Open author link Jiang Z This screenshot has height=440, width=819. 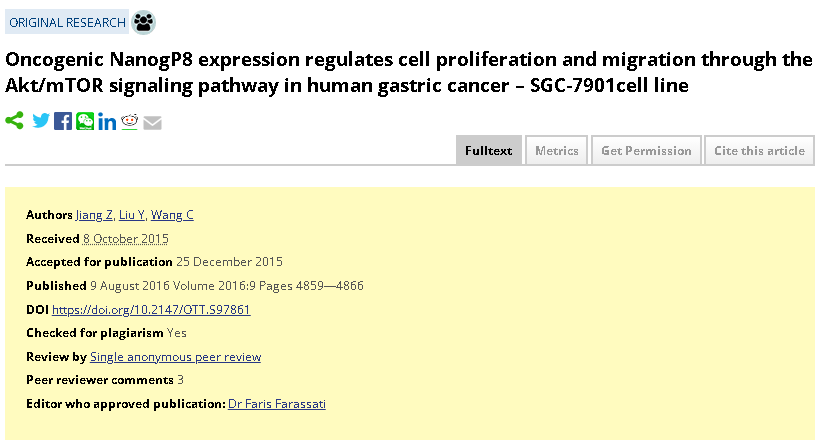click(95, 215)
